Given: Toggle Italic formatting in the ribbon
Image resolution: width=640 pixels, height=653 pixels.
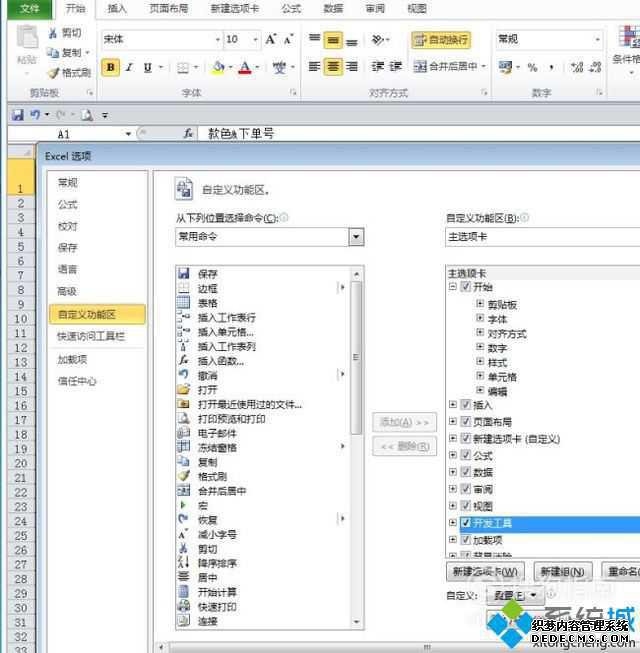Looking at the screenshot, I should (x=129, y=67).
